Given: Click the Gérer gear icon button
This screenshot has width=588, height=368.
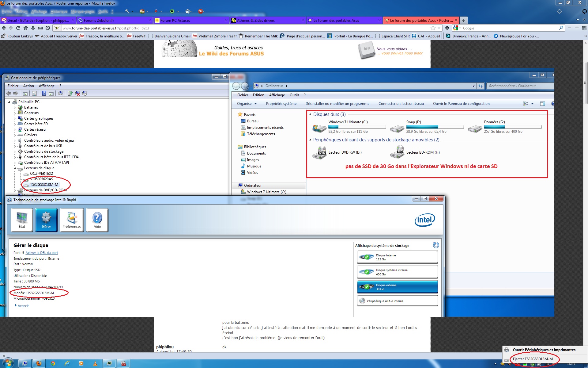Looking at the screenshot, I should (46, 220).
